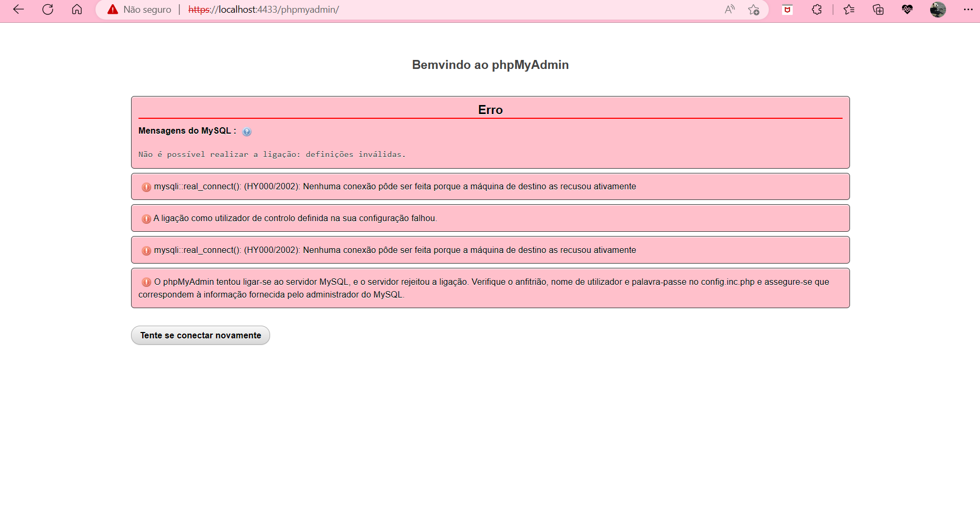The image size is (980, 515).
Task: Open the browser settings three-dots menu
Action: (968, 10)
